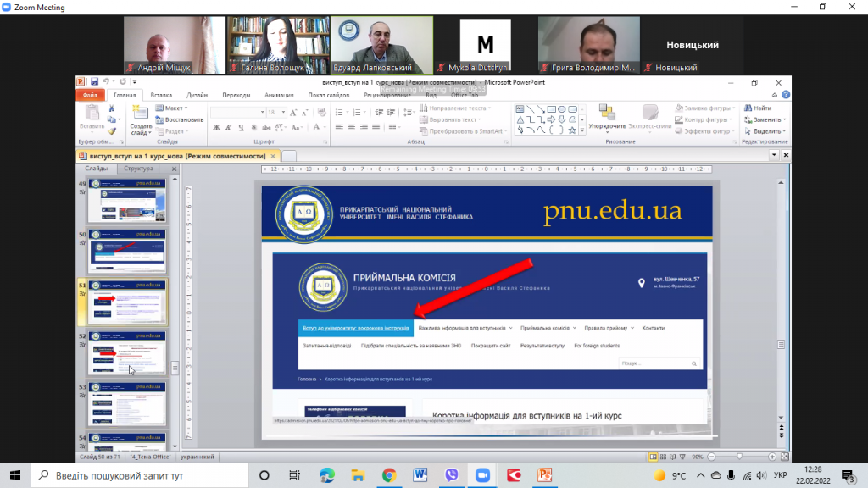Switch to slide sorter view in status bar

pos(663,457)
